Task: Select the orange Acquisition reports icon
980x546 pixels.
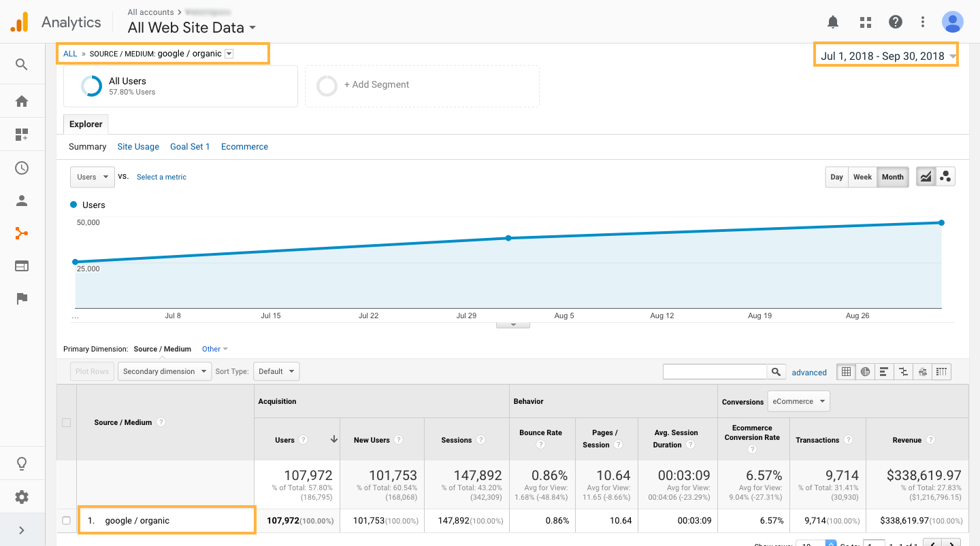Action: pyautogui.click(x=22, y=233)
